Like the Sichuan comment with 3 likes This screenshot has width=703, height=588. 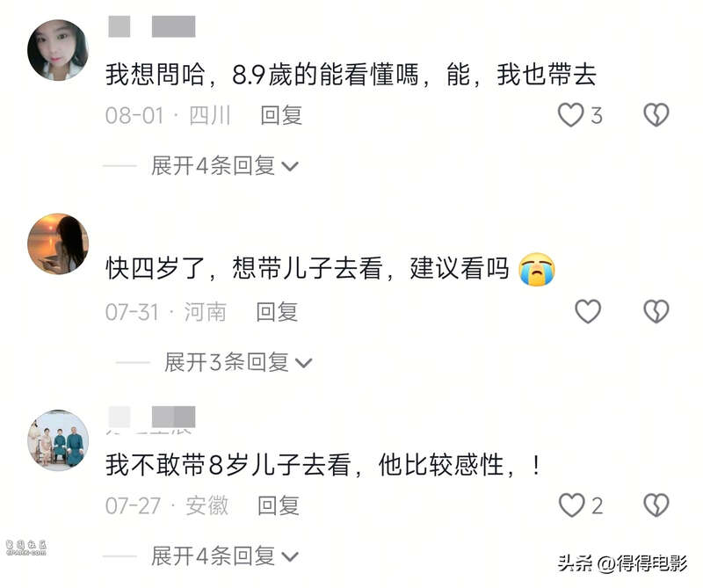coord(570,115)
